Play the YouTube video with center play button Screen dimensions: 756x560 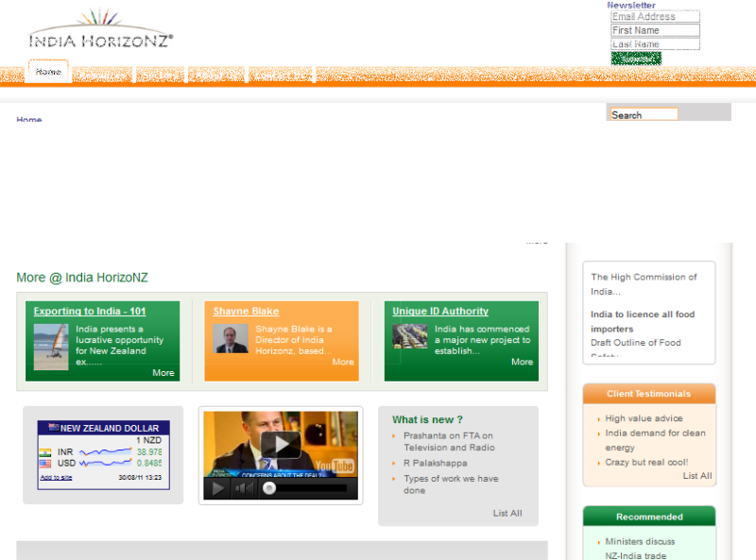pos(281,445)
